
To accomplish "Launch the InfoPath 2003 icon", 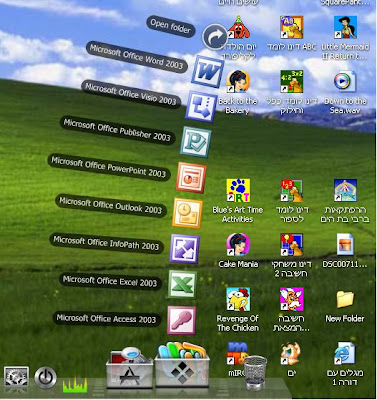I will (184, 249).
